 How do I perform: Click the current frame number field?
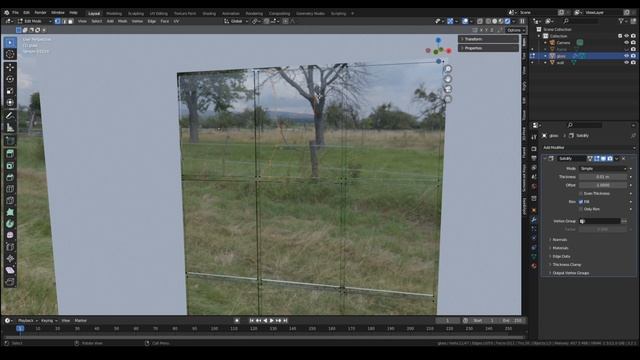click(447, 320)
